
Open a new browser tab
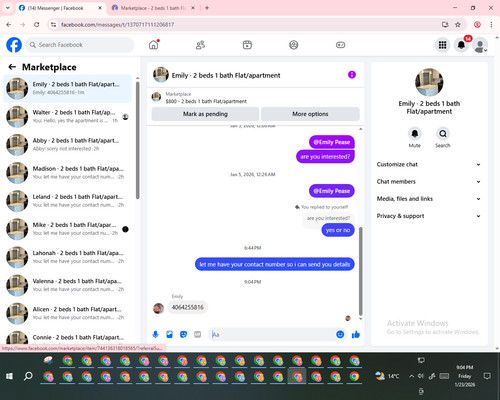click(207, 8)
